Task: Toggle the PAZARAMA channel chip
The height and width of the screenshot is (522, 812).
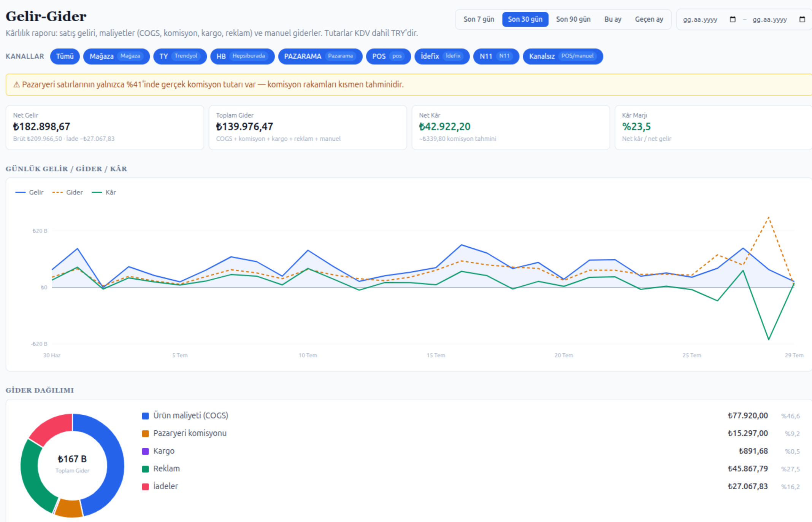Action: [x=320, y=56]
